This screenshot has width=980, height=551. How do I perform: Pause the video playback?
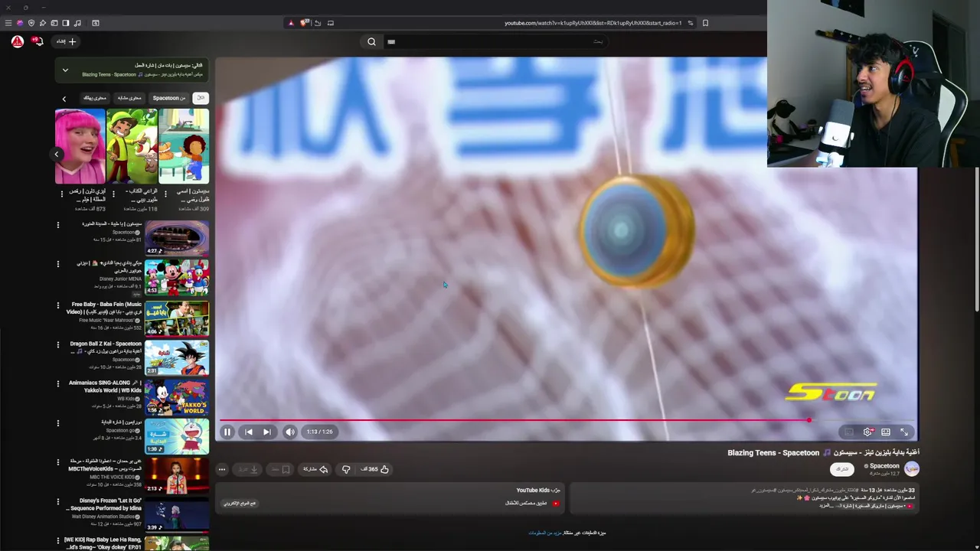(x=227, y=432)
